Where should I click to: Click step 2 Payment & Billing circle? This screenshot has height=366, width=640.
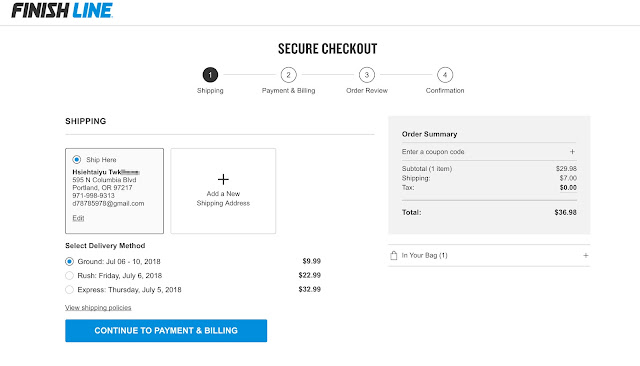click(289, 75)
